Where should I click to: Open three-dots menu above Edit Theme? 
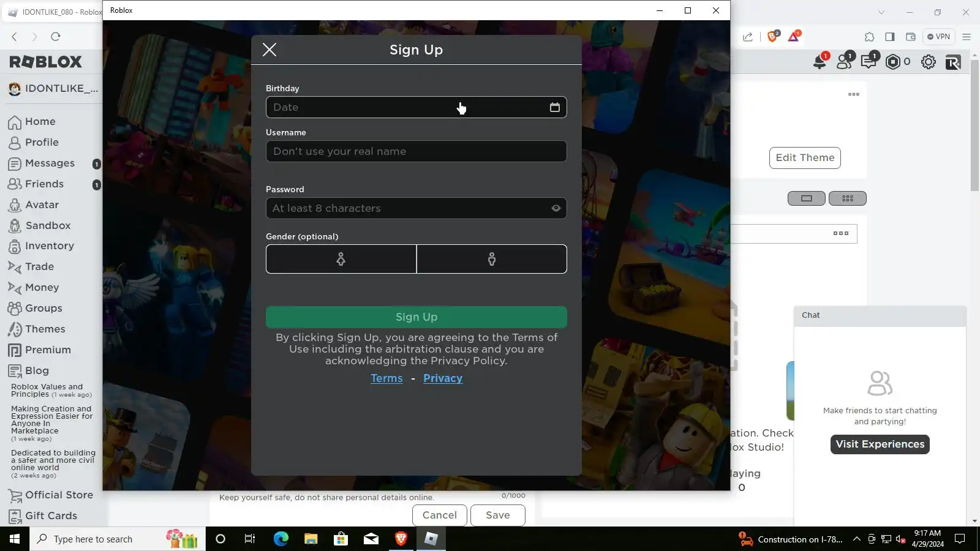coord(854,94)
